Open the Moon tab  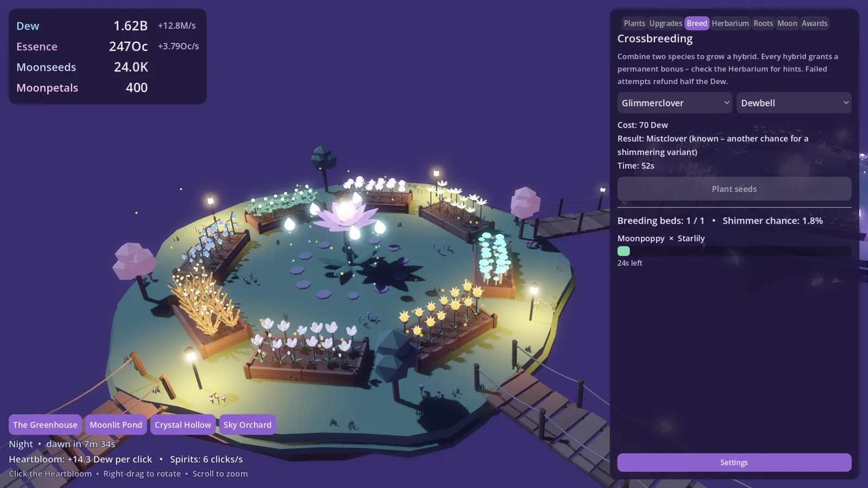click(787, 23)
